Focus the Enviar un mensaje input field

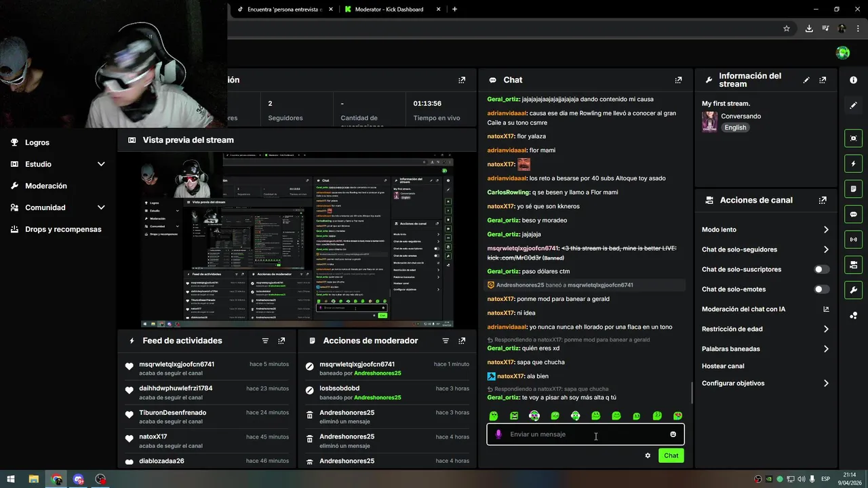(585, 434)
